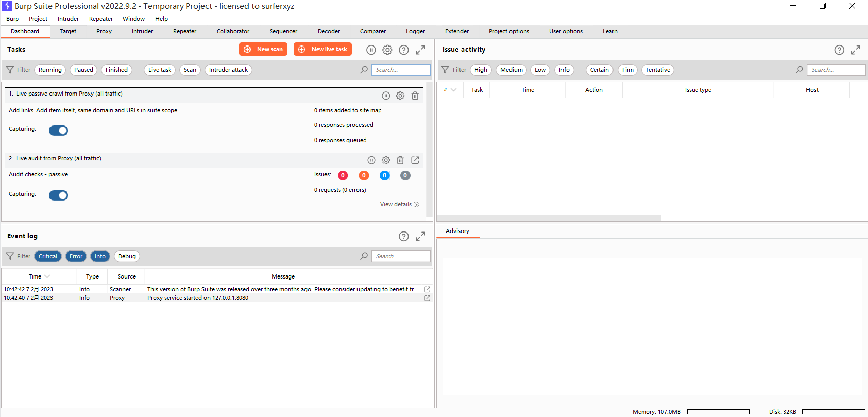
Task: Switch to the Decoder tab
Action: pos(329,31)
